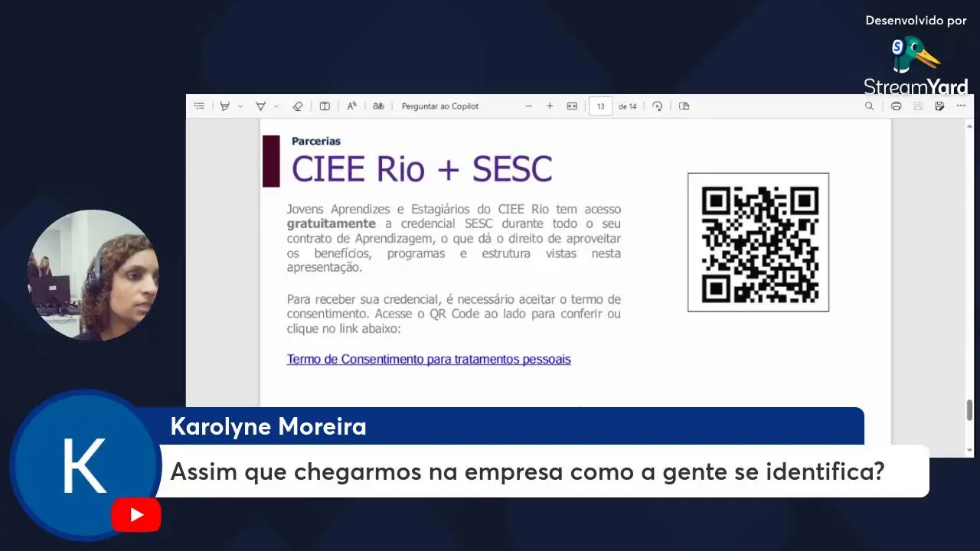This screenshot has height=551, width=980.
Task: Click the comment text about empresa
Action: coord(528,471)
